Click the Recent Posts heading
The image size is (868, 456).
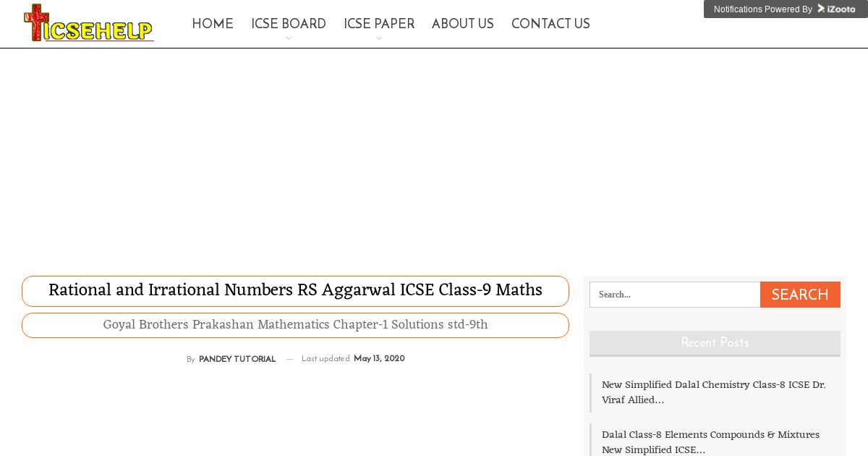tap(715, 343)
